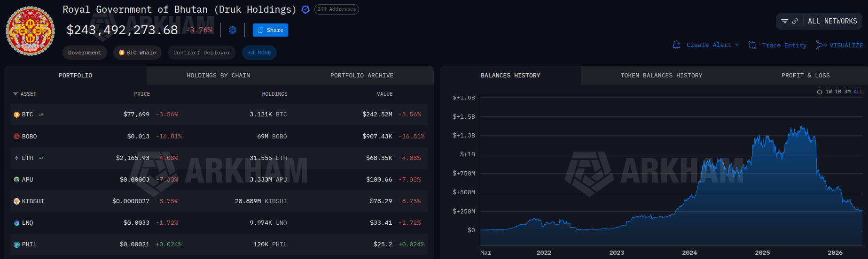Click the ASSET column filter icon

click(x=16, y=94)
